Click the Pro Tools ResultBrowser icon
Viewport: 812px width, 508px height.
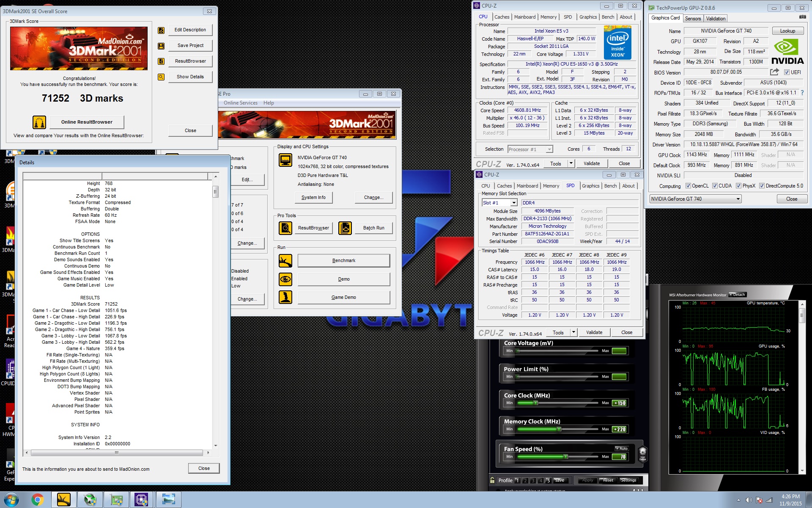(285, 228)
